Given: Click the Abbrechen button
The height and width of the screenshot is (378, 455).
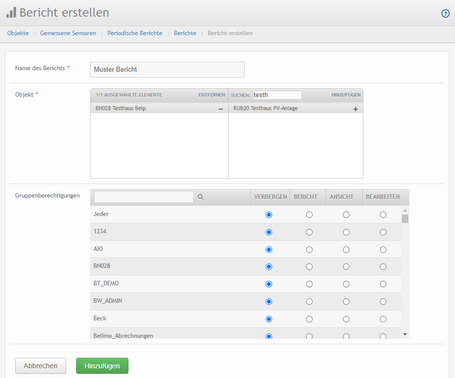Looking at the screenshot, I should 41,366.
